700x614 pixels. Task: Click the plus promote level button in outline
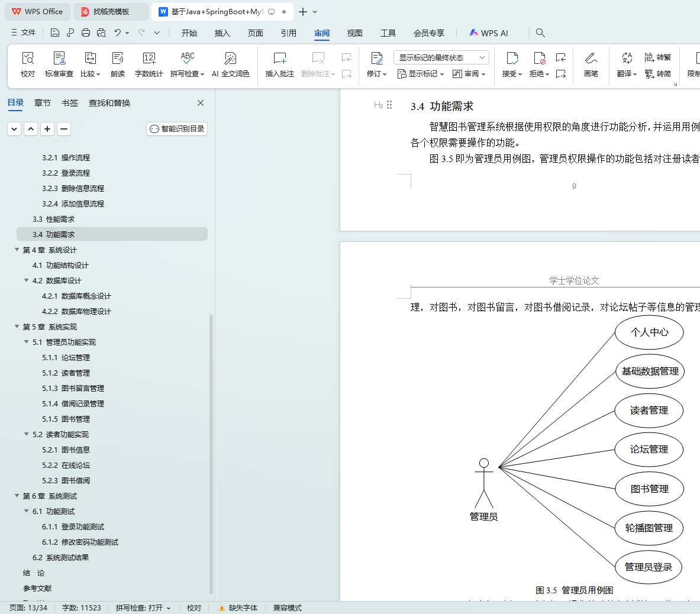coord(47,129)
